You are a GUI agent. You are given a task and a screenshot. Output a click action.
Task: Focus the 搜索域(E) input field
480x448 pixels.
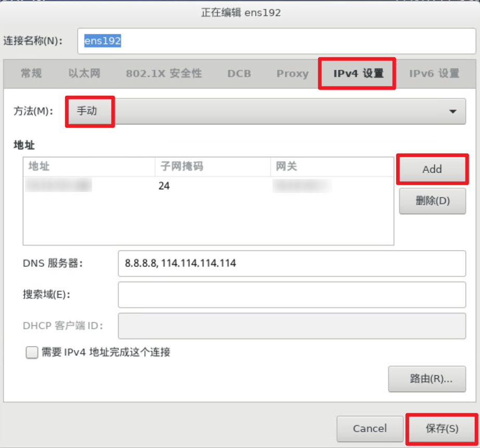[292, 295]
